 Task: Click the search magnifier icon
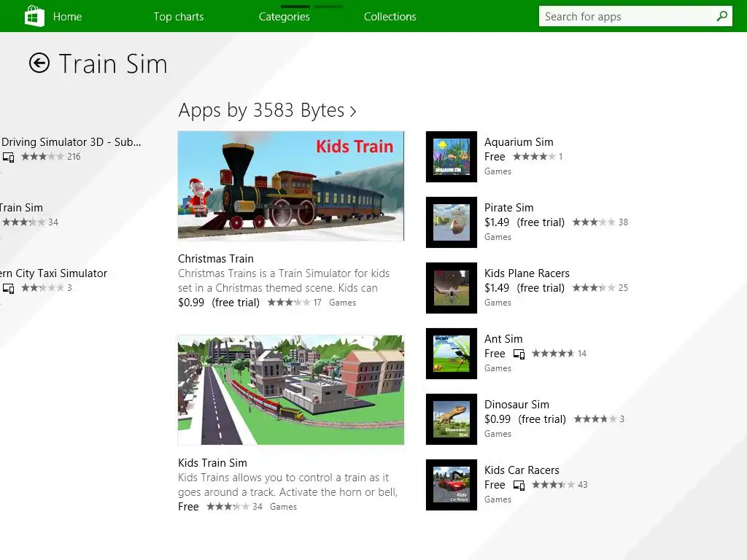coord(721,16)
